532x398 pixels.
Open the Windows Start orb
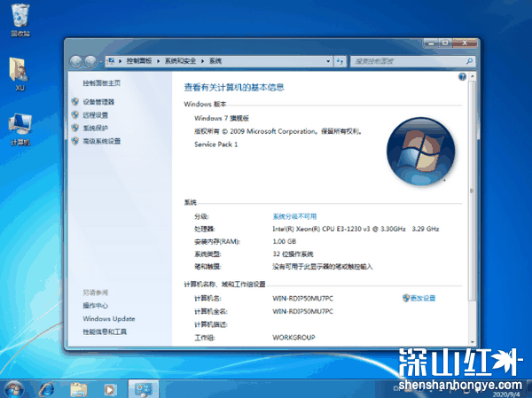coord(14,389)
